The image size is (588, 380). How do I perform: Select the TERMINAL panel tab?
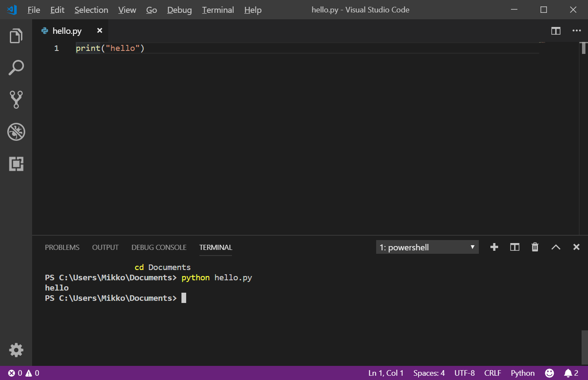(x=216, y=247)
